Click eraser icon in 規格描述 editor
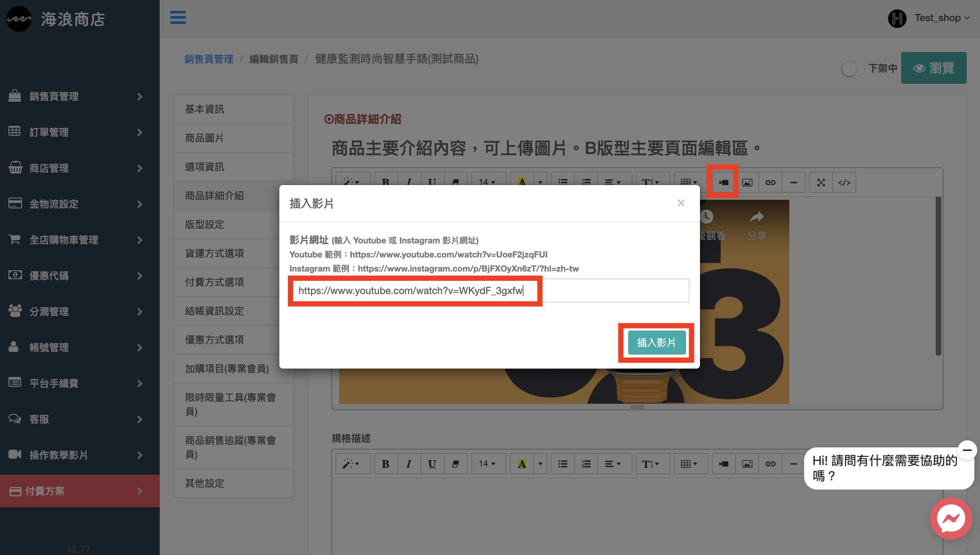The width and height of the screenshot is (980, 555). 456,464
